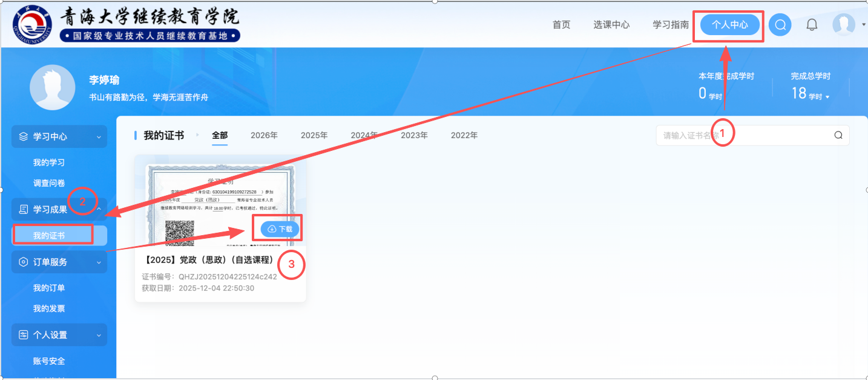Expand the 完成总学时 dropdown arrow

pyautogui.click(x=827, y=97)
